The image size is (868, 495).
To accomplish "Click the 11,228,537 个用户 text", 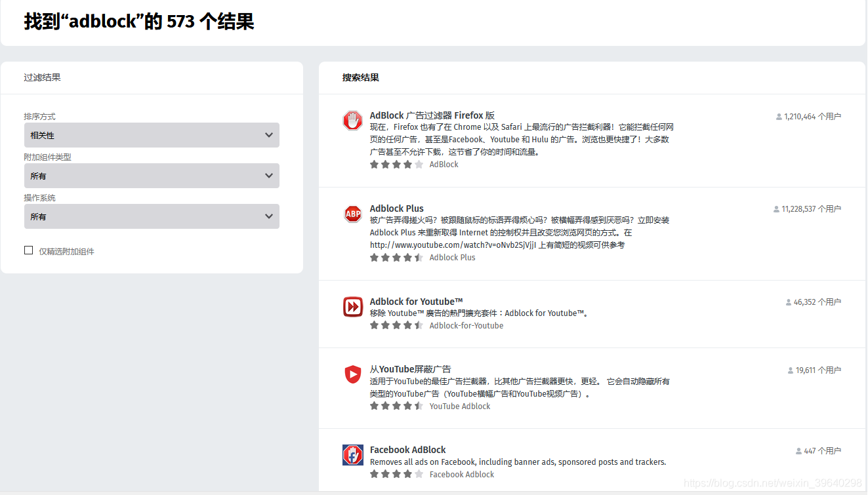I will [812, 209].
